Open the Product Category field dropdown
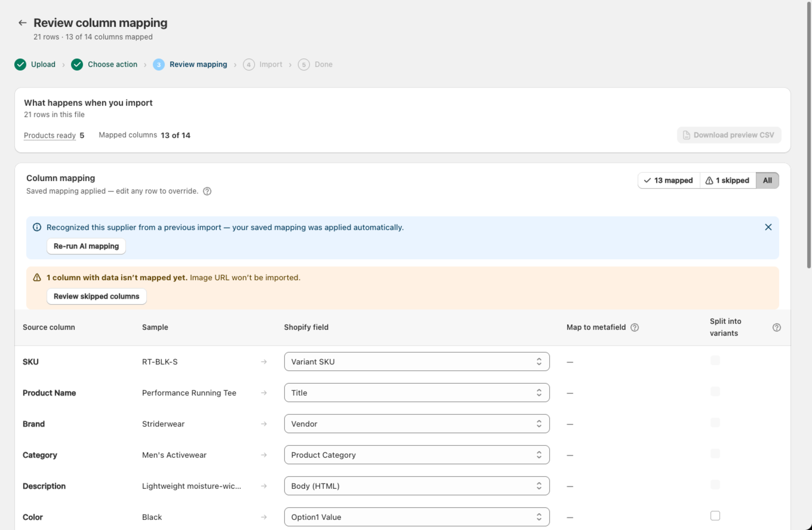This screenshot has width=812, height=530. (x=417, y=455)
